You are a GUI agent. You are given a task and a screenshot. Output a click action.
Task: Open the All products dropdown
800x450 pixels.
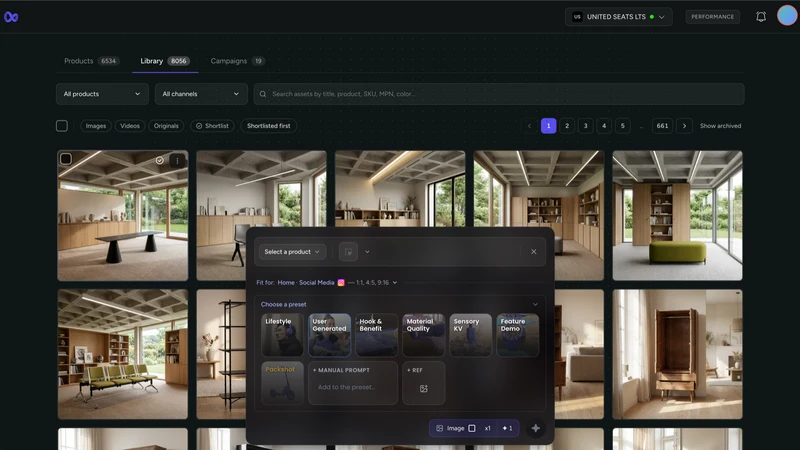point(102,94)
